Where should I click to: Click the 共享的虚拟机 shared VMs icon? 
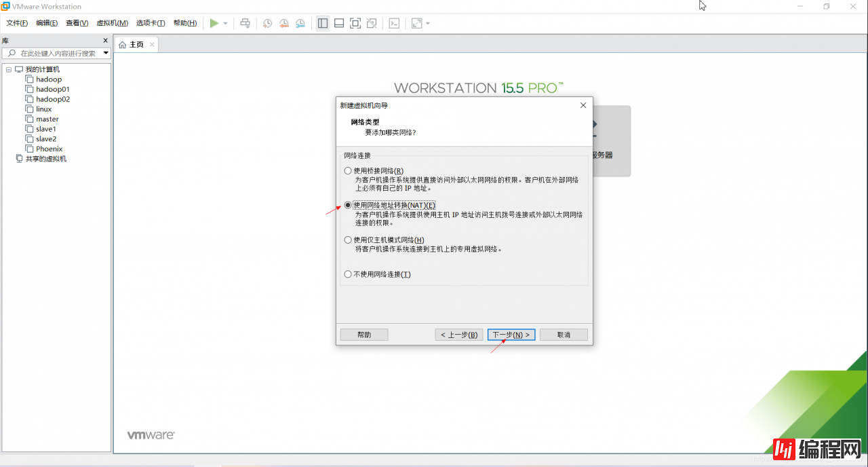[x=19, y=159]
